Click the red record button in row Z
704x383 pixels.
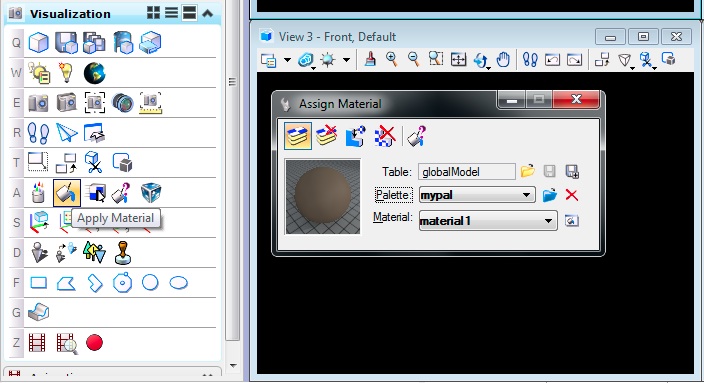[x=94, y=343]
